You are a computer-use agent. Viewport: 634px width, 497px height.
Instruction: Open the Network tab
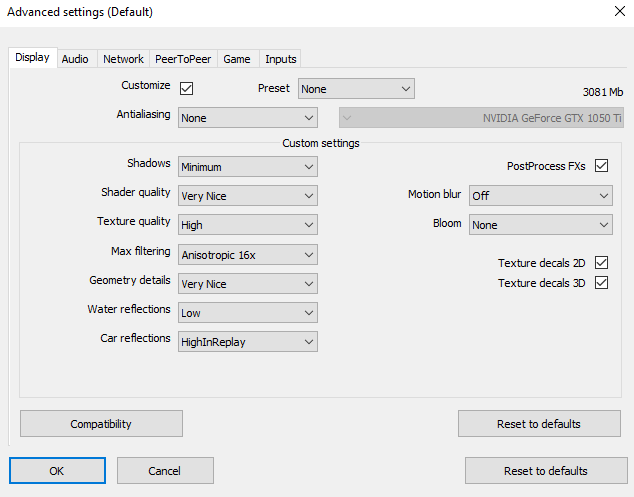(x=123, y=59)
